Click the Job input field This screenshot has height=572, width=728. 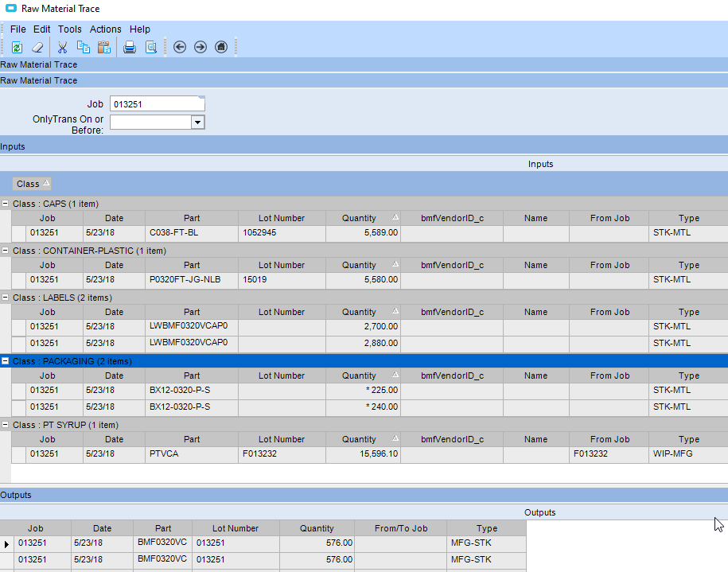[157, 104]
